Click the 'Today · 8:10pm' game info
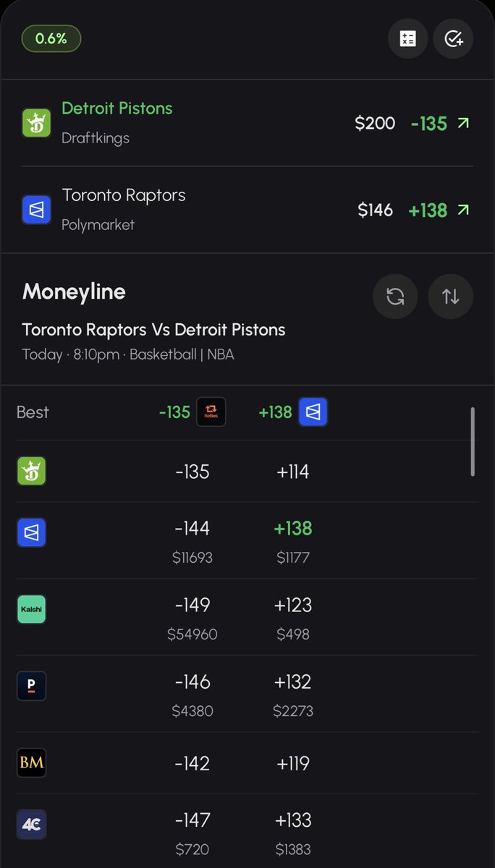The image size is (495, 868). (128, 354)
